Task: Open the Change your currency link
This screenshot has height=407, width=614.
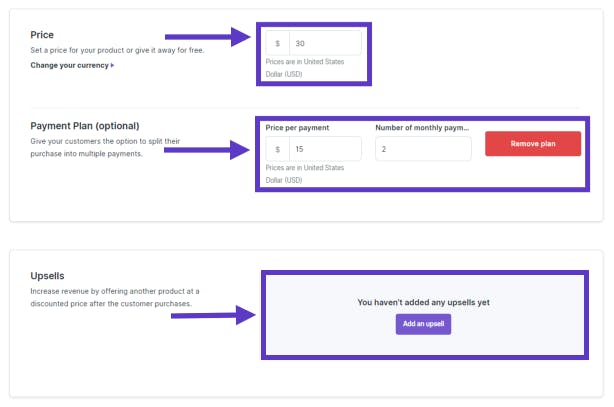Action: [69, 65]
